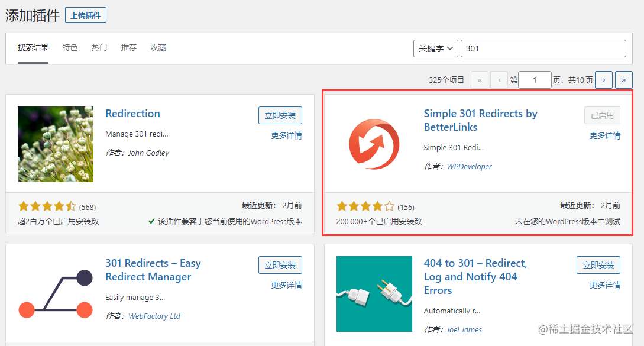Go to previous page with ‹ button

(499, 80)
